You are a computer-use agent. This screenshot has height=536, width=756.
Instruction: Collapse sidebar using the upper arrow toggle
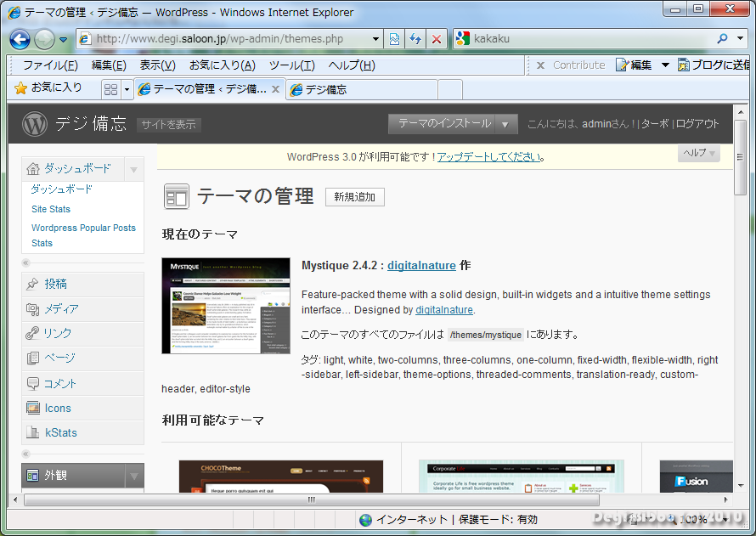(26, 262)
